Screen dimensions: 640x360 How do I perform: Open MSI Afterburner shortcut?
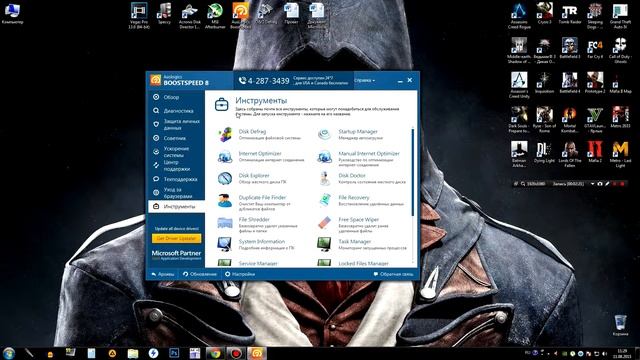[215, 16]
